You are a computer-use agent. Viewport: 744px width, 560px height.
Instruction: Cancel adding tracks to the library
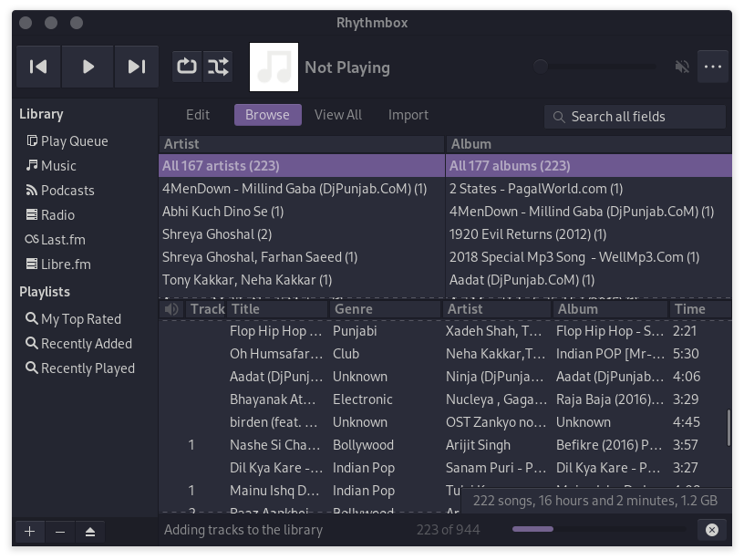713,529
